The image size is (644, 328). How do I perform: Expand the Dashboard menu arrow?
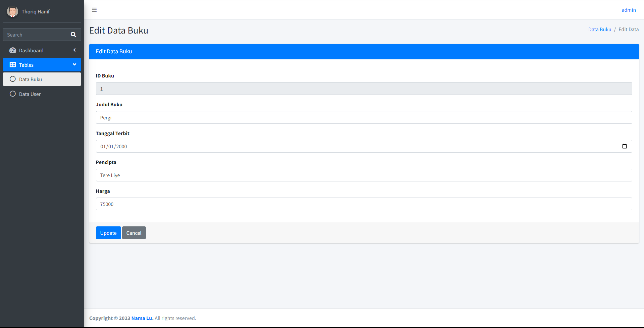coord(74,50)
